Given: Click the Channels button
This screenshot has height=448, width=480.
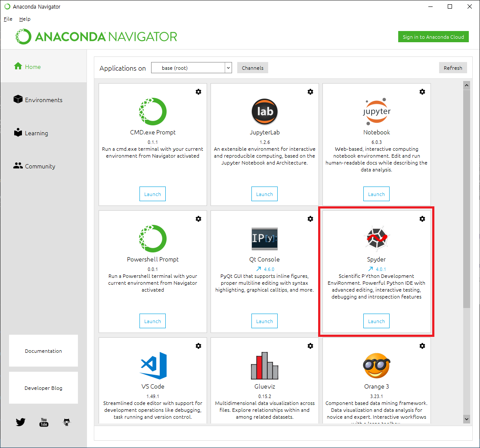Looking at the screenshot, I should tap(253, 68).
